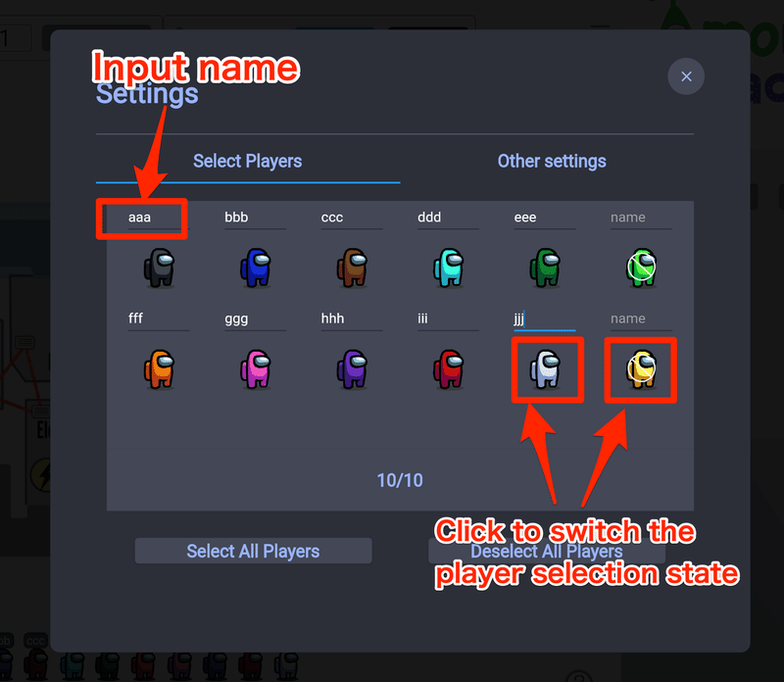This screenshot has width=784, height=682.
Task: Toggle the orange crewmate under fff
Action: 159,369
